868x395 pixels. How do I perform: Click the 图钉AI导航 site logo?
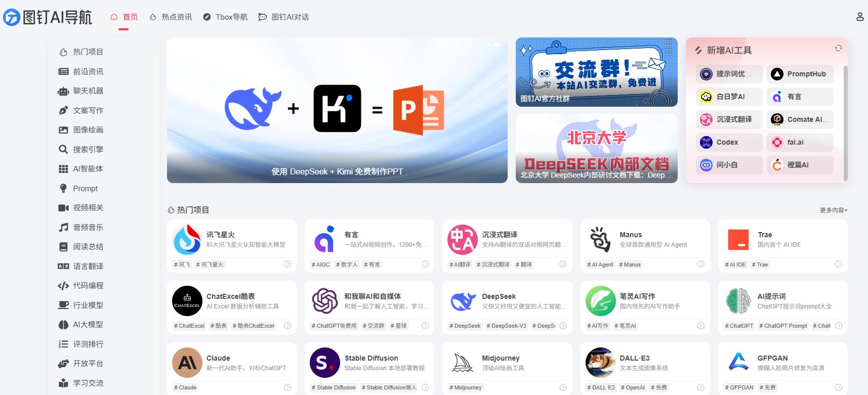48,17
